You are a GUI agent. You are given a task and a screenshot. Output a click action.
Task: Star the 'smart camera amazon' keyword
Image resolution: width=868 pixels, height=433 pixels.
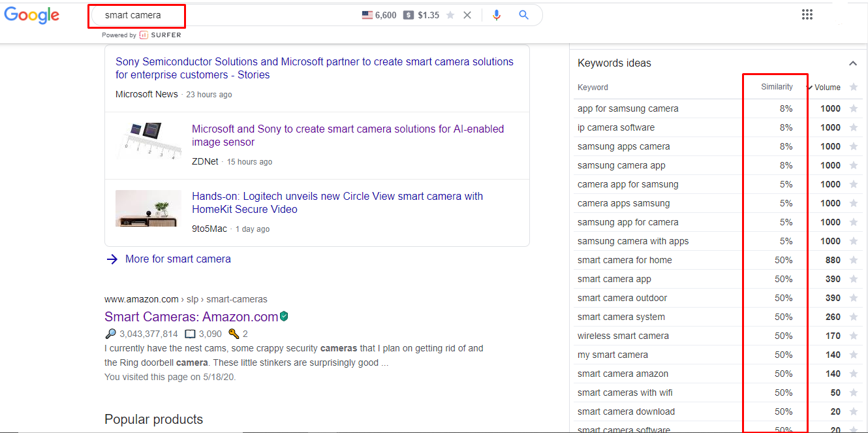pyautogui.click(x=854, y=374)
